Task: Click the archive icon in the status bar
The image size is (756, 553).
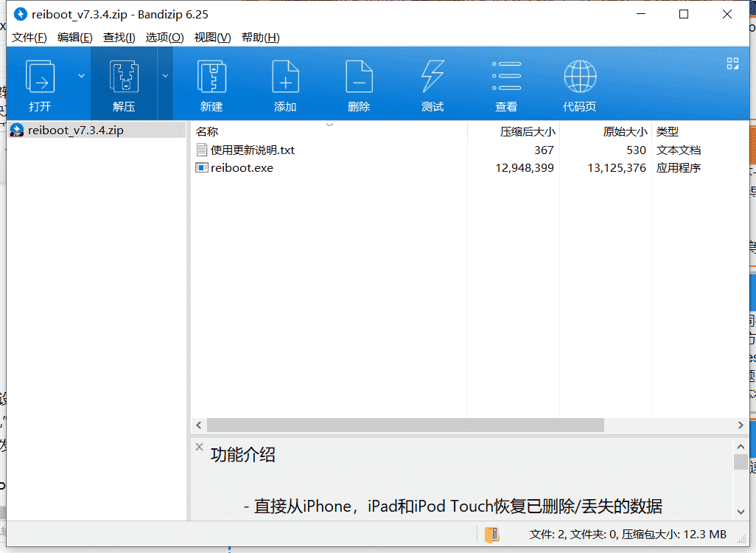Action: (492, 535)
